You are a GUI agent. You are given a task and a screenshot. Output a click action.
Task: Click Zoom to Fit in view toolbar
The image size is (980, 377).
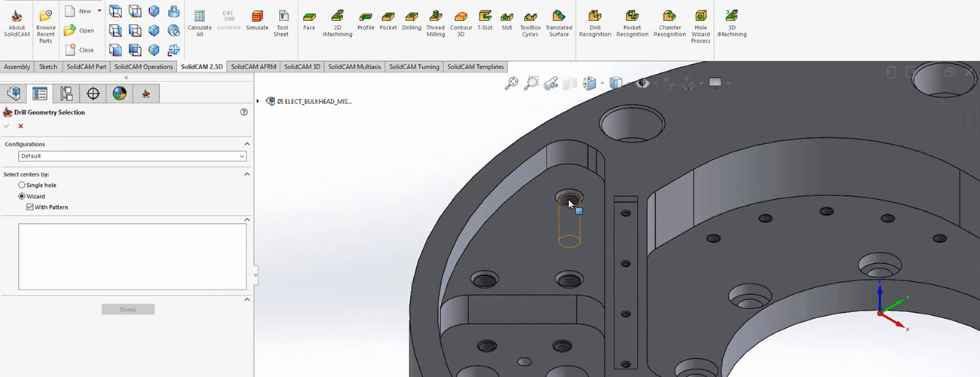[512, 83]
